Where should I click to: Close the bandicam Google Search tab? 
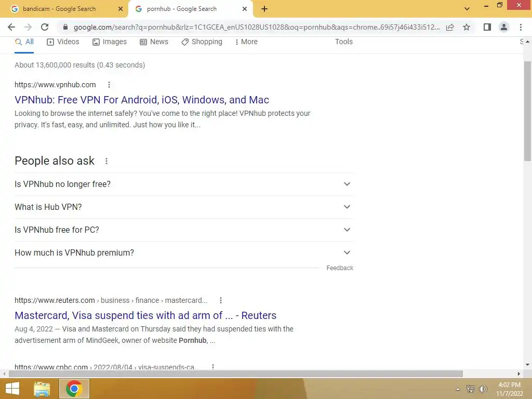(x=120, y=9)
